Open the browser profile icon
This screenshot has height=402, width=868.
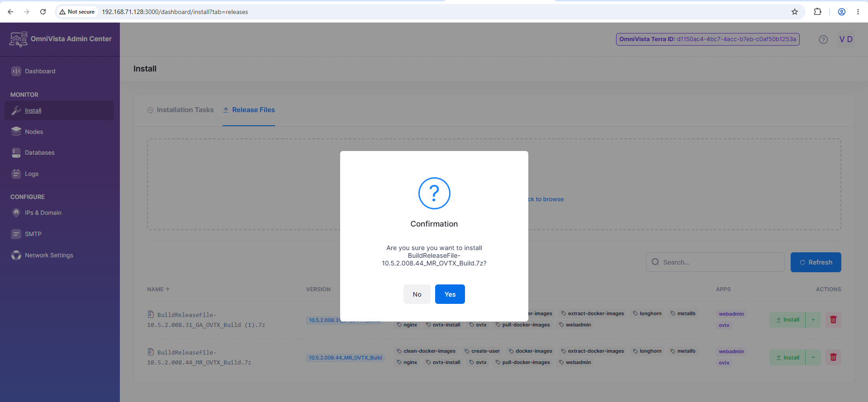pos(842,12)
